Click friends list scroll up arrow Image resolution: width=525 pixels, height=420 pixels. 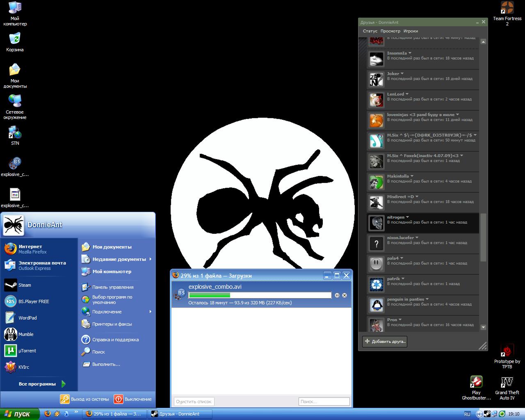pyautogui.click(x=483, y=41)
